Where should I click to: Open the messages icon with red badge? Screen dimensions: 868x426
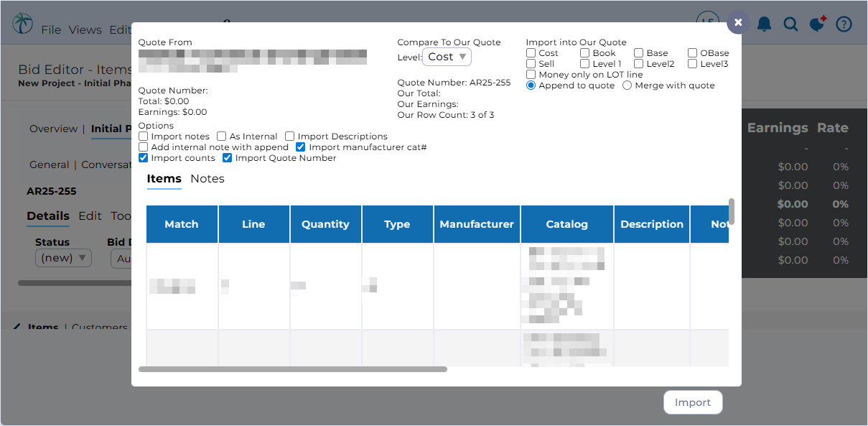817,24
